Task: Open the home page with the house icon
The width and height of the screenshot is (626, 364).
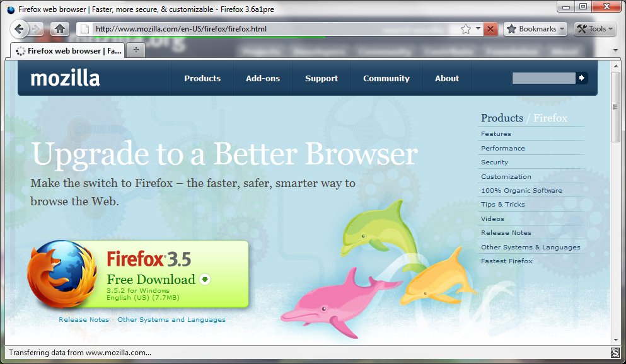Action: coord(60,29)
